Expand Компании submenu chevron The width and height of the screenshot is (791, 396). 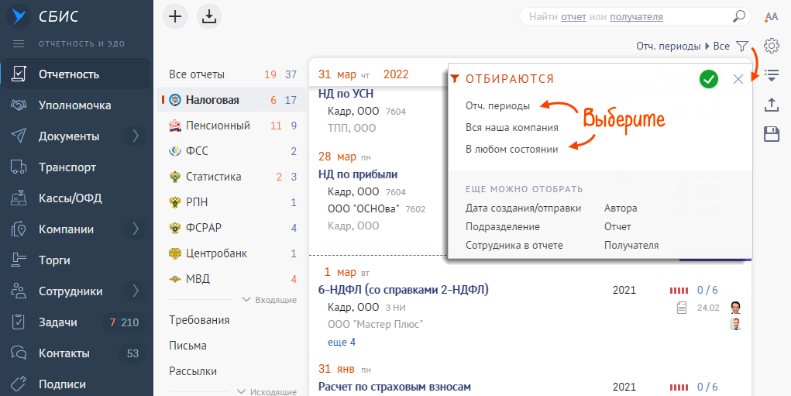(136, 230)
